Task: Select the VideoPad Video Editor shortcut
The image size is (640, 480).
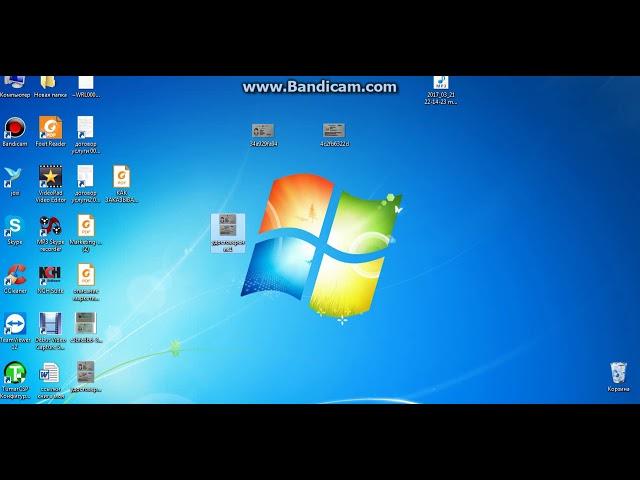Action: tap(51, 184)
